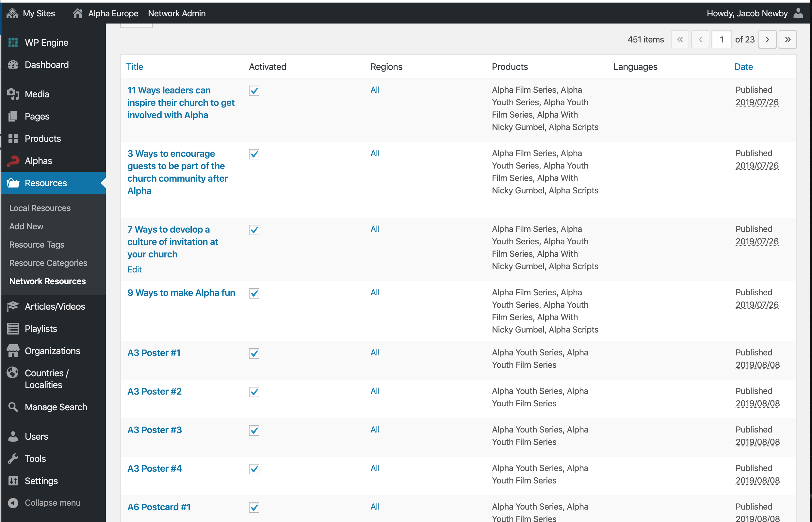Sort the table by Date column
Screen dimensions: 812x522
(x=743, y=67)
